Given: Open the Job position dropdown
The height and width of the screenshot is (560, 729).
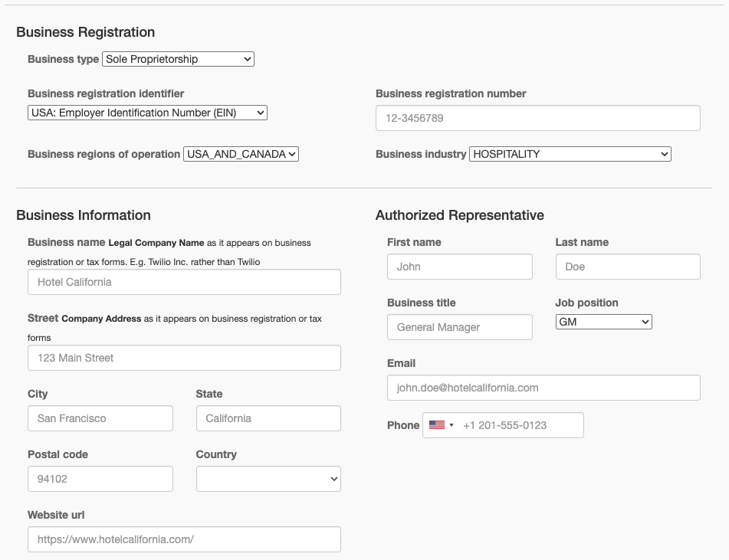Looking at the screenshot, I should click(x=603, y=322).
